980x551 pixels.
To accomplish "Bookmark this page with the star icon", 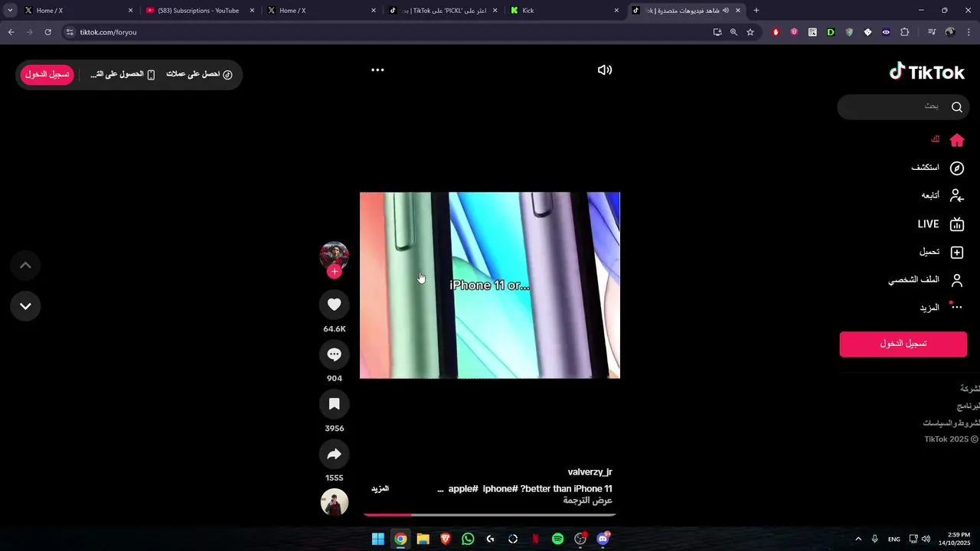I will [x=750, y=32].
